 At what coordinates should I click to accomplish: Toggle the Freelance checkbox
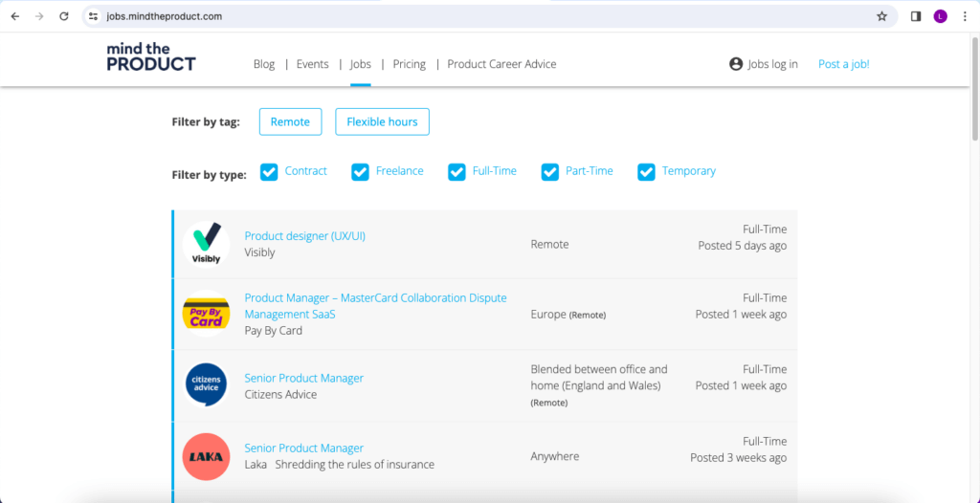[x=360, y=172]
